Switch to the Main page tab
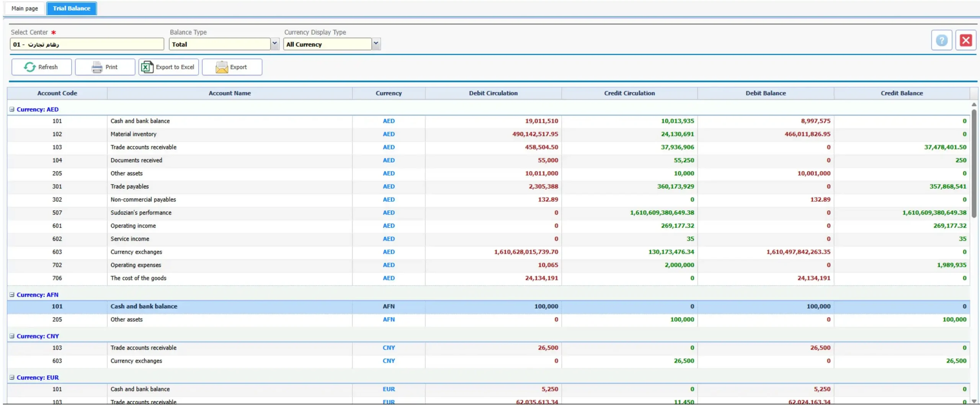This screenshot has width=980, height=405. pyautogui.click(x=24, y=8)
